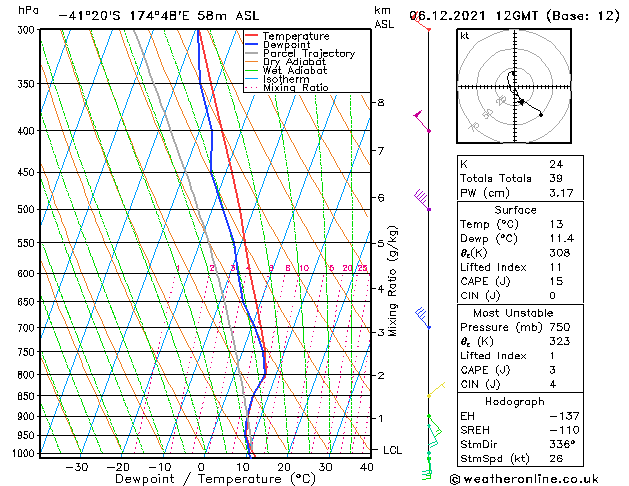Image resolution: width=629 pixels, height=486 pixels.
Task: Click the Totals Totals value 39
Action: click(x=556, y=178)
